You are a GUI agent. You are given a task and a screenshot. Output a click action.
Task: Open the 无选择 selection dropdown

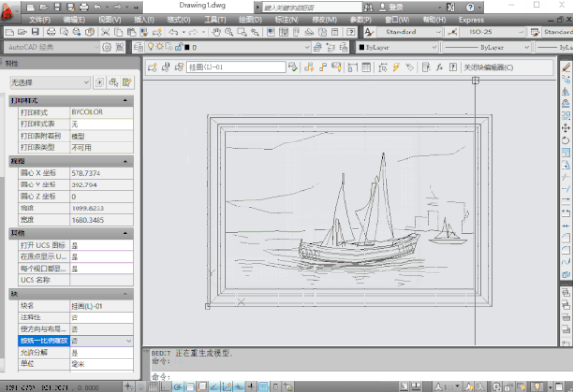pyautogui.click(x=50, y=83)
